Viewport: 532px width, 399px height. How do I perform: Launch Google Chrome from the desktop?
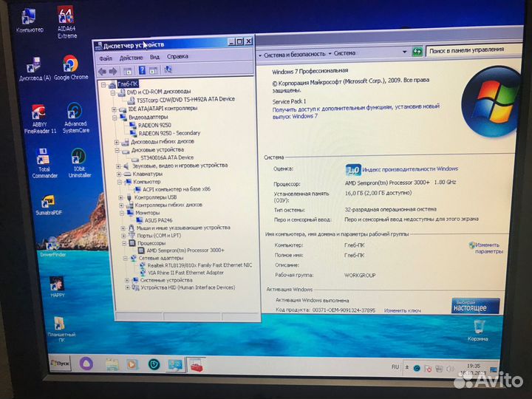(71, 68)
